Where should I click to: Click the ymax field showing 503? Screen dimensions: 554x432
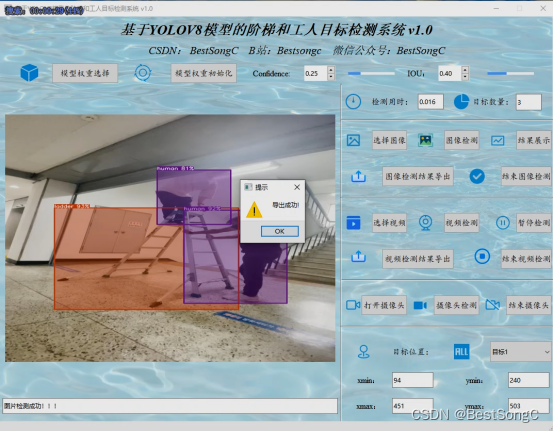coord(529,406)
